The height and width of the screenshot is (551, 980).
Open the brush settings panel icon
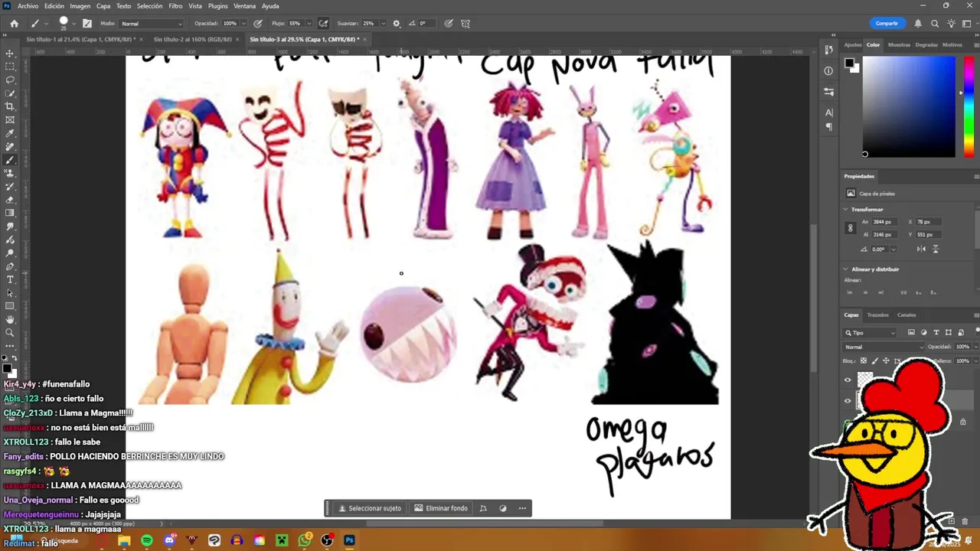click(87, 24)
